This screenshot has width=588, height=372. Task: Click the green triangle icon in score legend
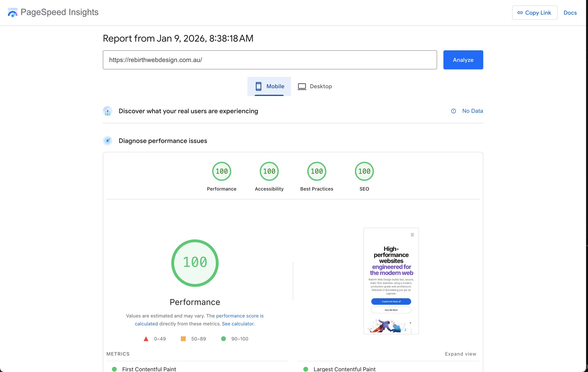146,339
